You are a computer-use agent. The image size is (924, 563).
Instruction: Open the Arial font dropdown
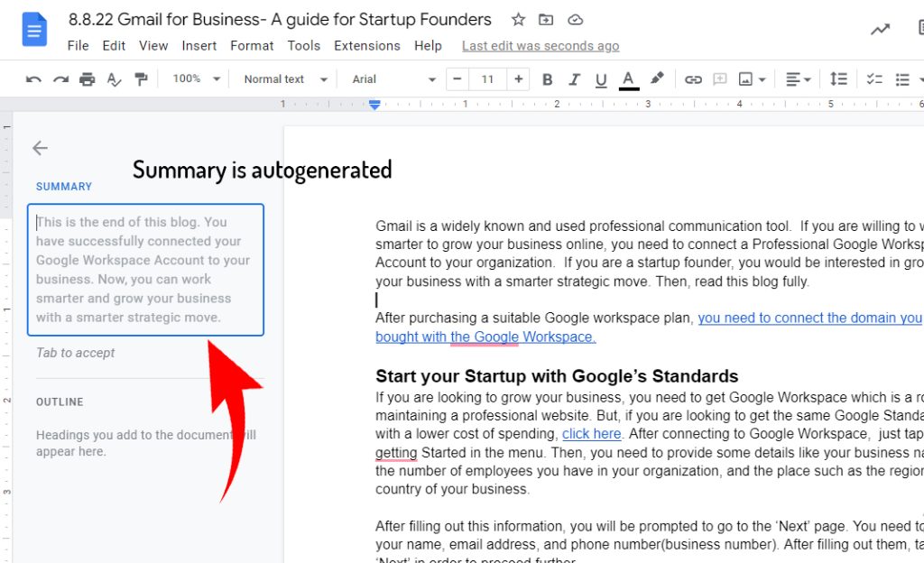point(393,78)
